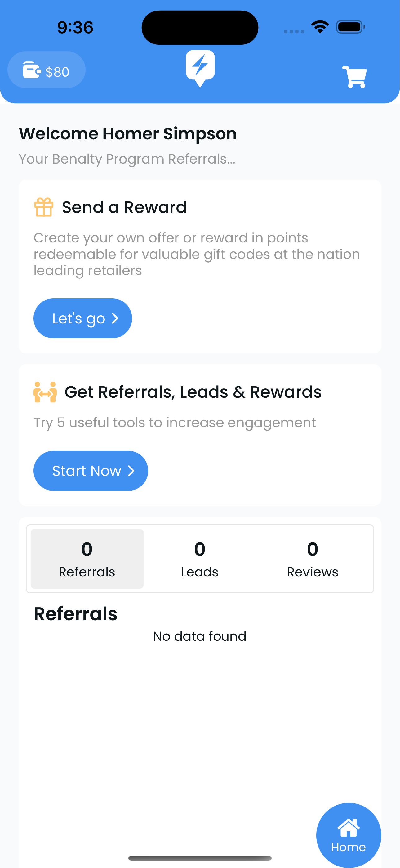The height and width of the screenshot is (868, 400).
Task: Tap the WiFi status icon
Action: (x=320, y=27)
